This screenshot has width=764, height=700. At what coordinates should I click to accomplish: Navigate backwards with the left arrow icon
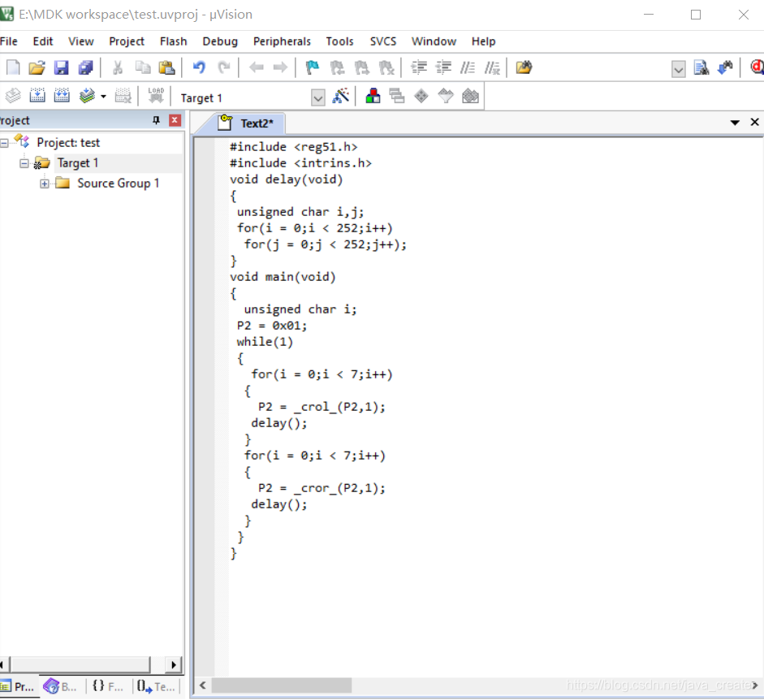point(257,67)
